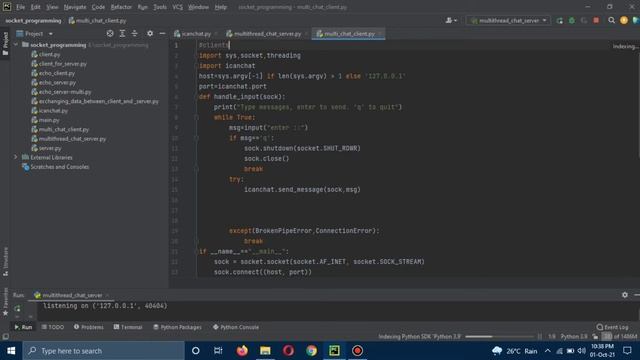The image size is (640, 360).
Task: Click multithread_chat_server tab in Run panel
Action: (72, 295)
